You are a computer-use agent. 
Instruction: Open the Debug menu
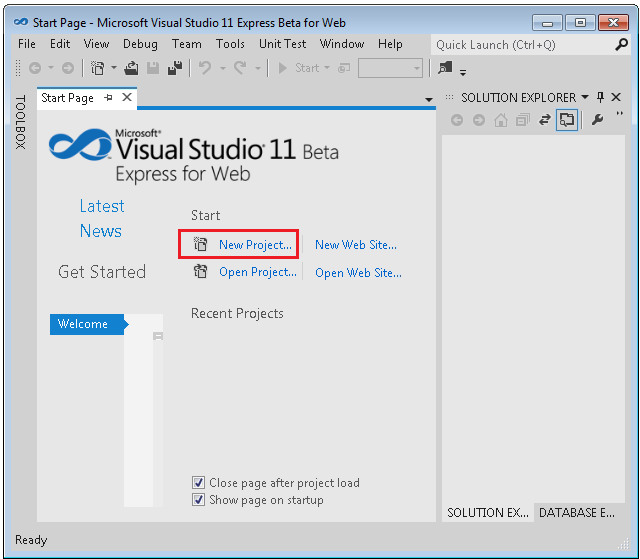[x=140, y=44]
